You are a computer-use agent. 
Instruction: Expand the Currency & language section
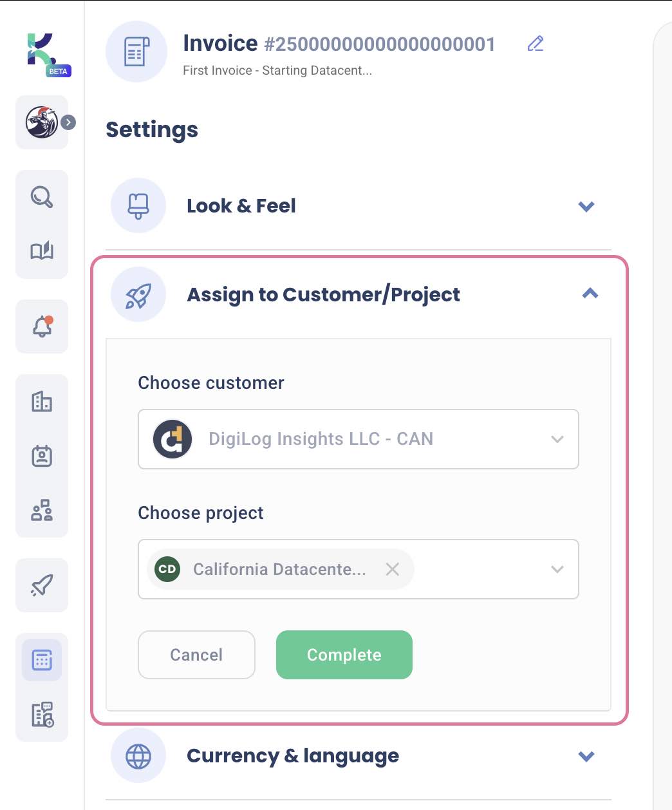pos(586,756)
